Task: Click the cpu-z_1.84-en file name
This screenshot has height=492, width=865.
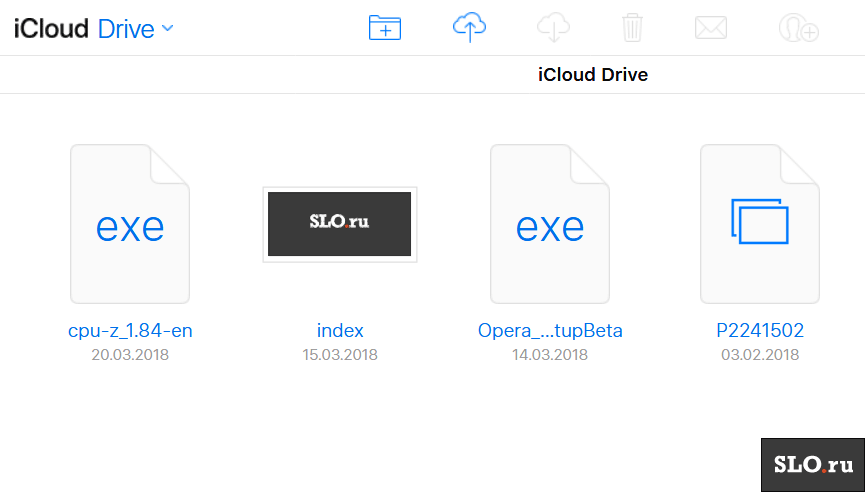Action: click(130, 330)
